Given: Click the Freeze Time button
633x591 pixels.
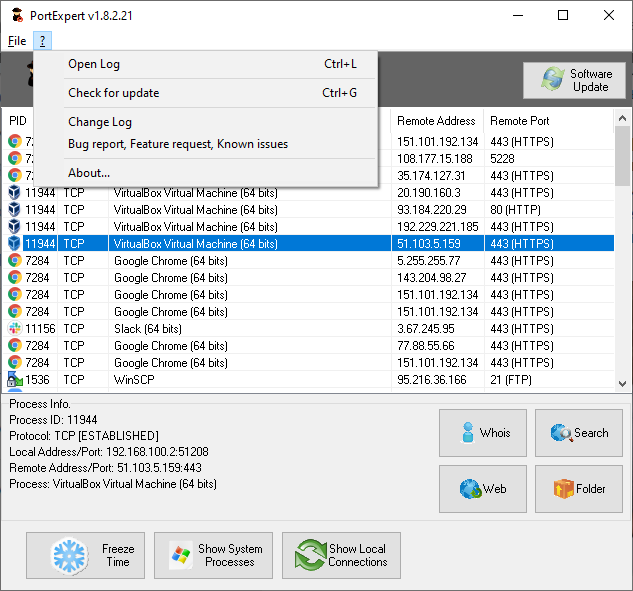Looking at the screenshot, I should (x=86, y=555).
